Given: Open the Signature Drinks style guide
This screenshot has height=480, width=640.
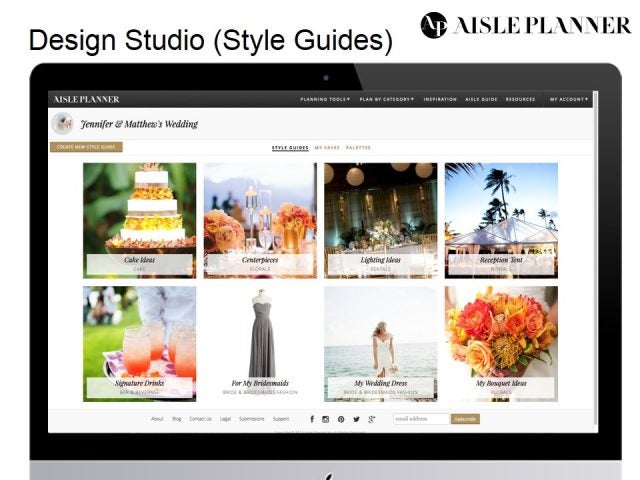Looking at the screenshot, I should (x=140, y=344).
